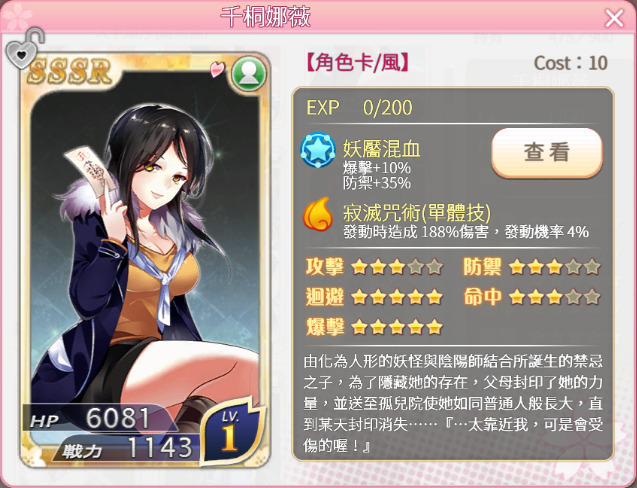Image resolution: width=637 pixels, height=488 pixels.
Task: Click the 千桐娜薇 title text
Action: pos(266,17)
